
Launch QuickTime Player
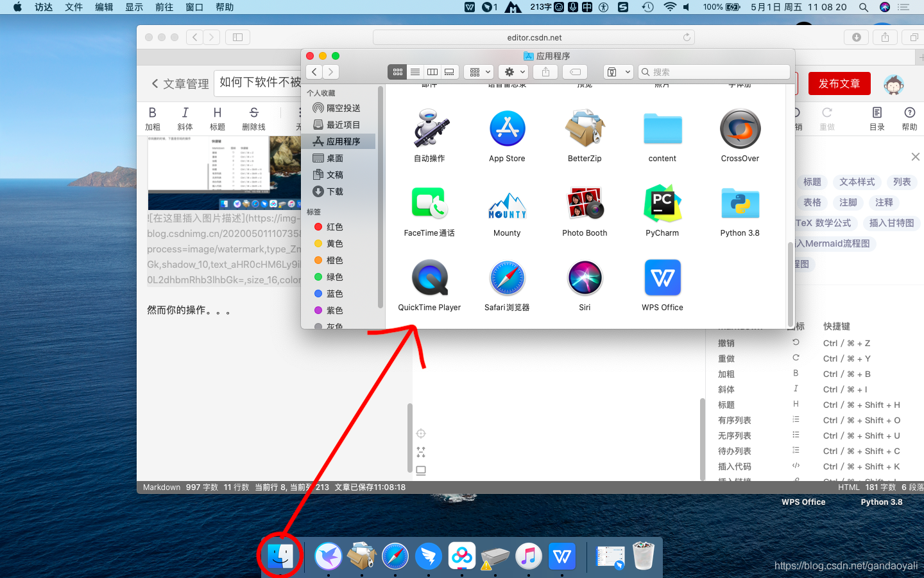tap(429, 278)
